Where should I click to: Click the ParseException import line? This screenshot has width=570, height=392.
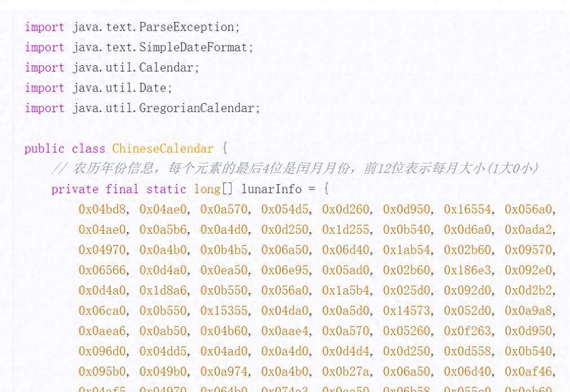132,27
